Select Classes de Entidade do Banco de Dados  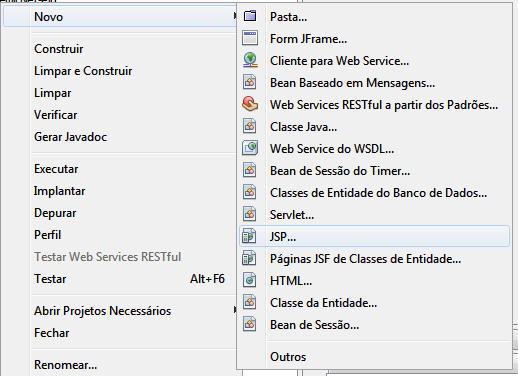coord(378,193)
